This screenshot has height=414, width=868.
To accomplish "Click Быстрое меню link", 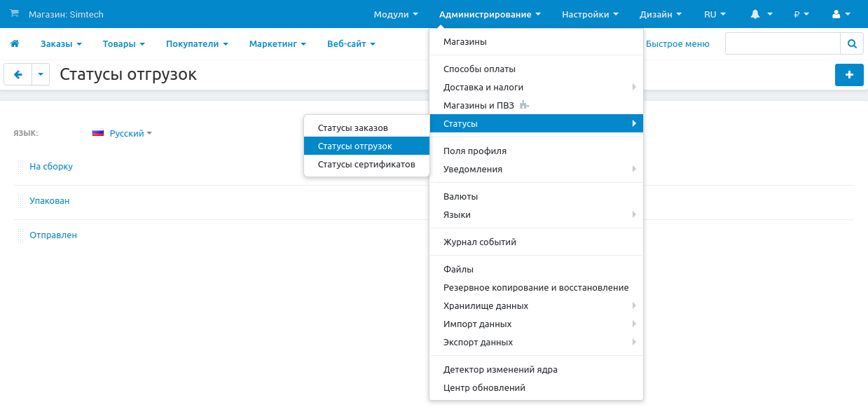I will click(677, 44).
